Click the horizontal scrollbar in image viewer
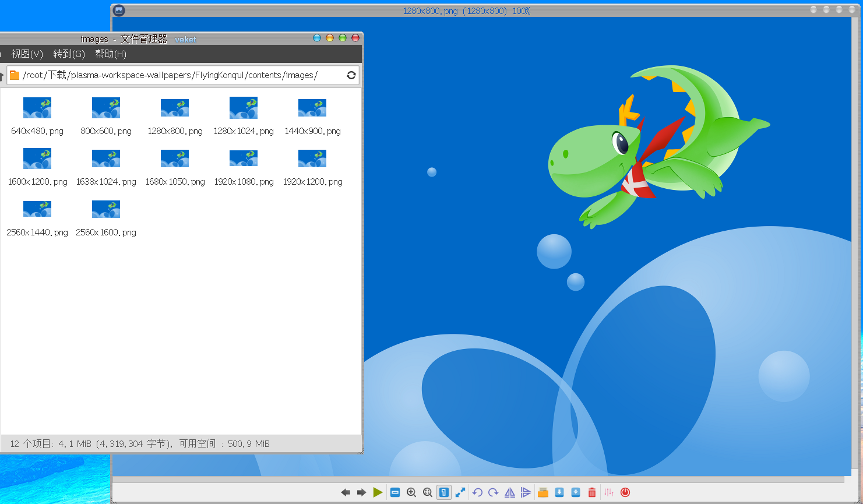 pos(478,480)
